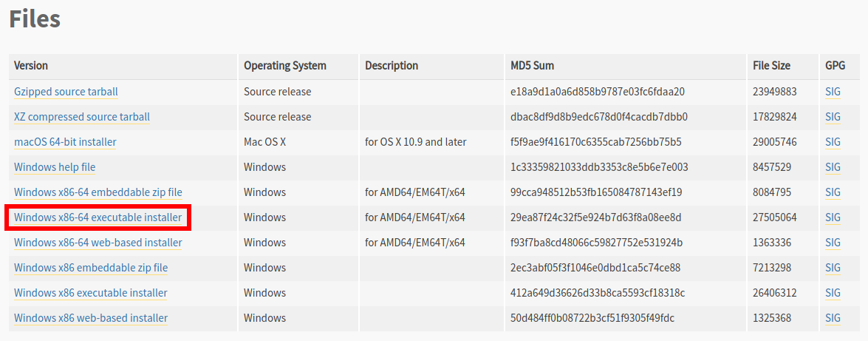Viewport: 868px width, 341px height.
Task: Click the macOS 64-bit installer link
Action: (65, 142)
